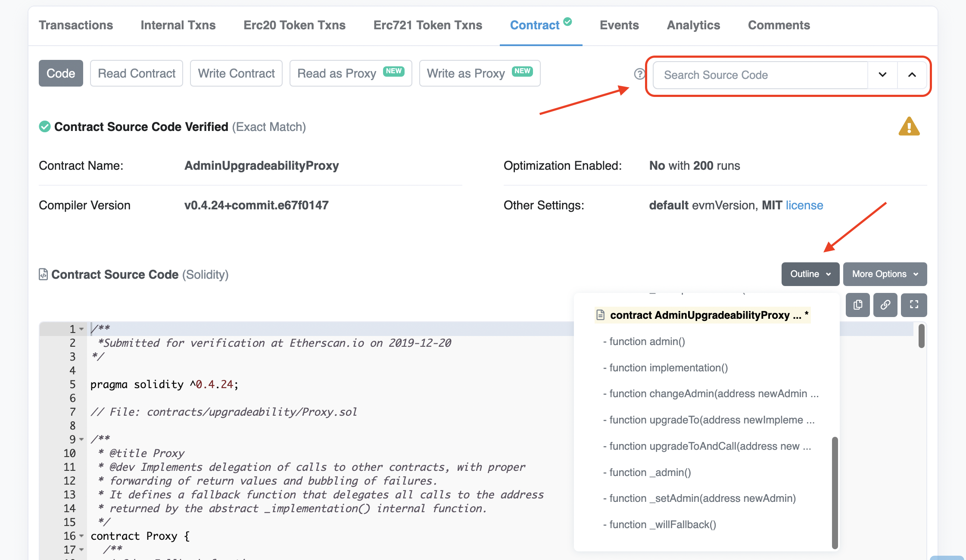Screen dimensions: 966x560
Task: Click the Write Contract toggle option
Action: coord(235,74)
